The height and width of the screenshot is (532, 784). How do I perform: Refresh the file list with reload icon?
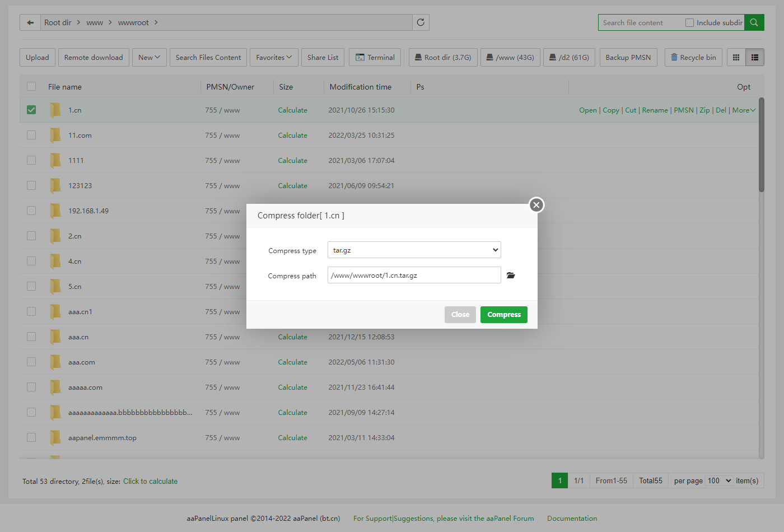point(421,22)
